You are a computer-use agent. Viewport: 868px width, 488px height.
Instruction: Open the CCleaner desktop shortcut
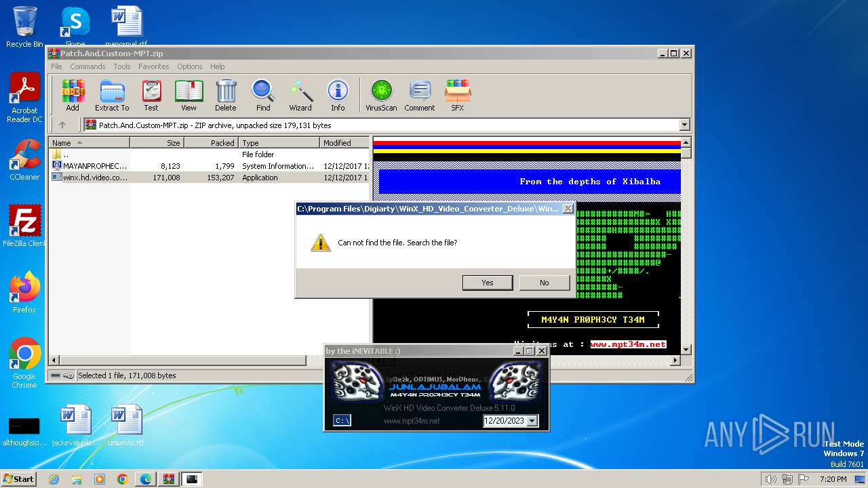point(24,160)
